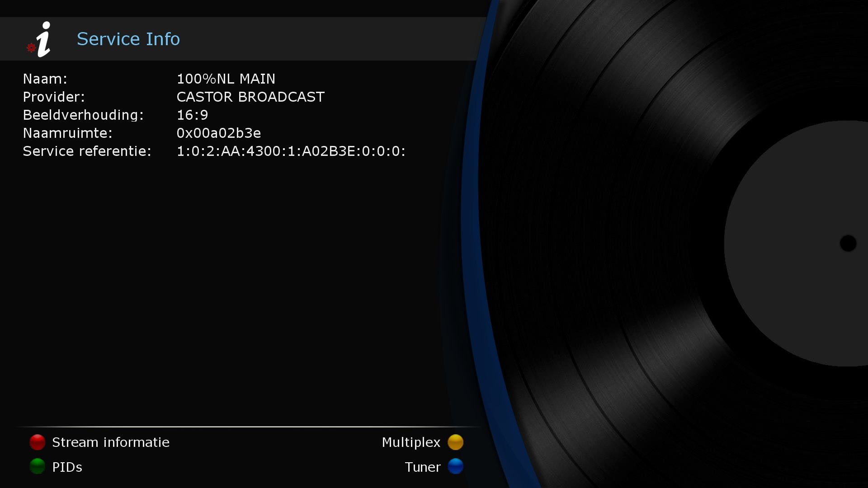Click the Service referentie string

click(x=291, y=151)
